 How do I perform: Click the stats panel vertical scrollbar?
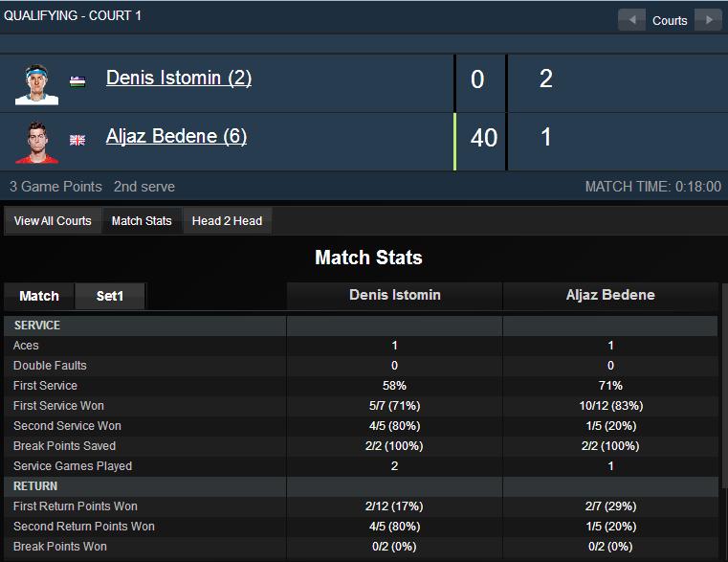(725, 386)
